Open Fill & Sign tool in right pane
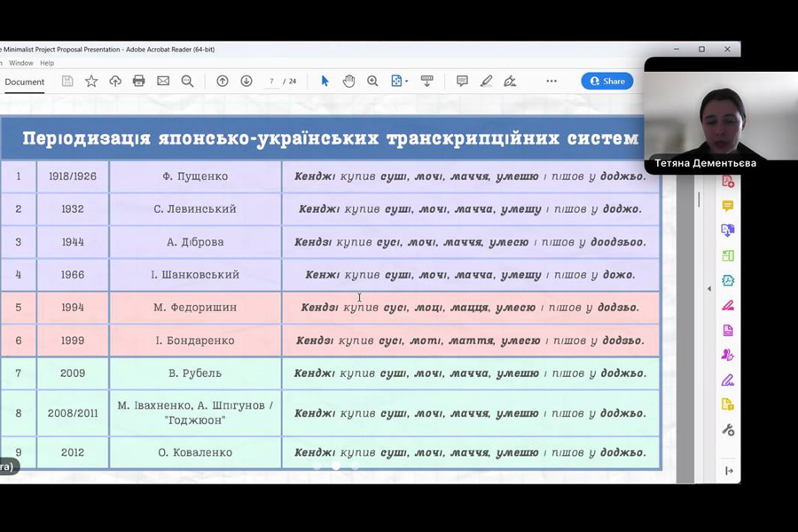The image size is (798, 532). coord(728,379)
